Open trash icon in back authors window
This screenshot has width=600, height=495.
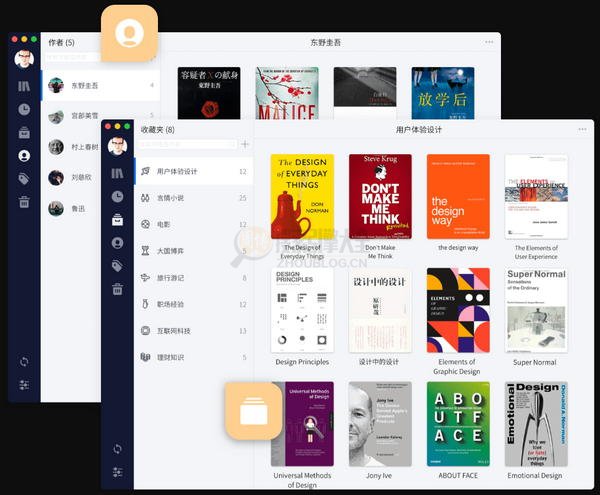[x=24, y=202]
